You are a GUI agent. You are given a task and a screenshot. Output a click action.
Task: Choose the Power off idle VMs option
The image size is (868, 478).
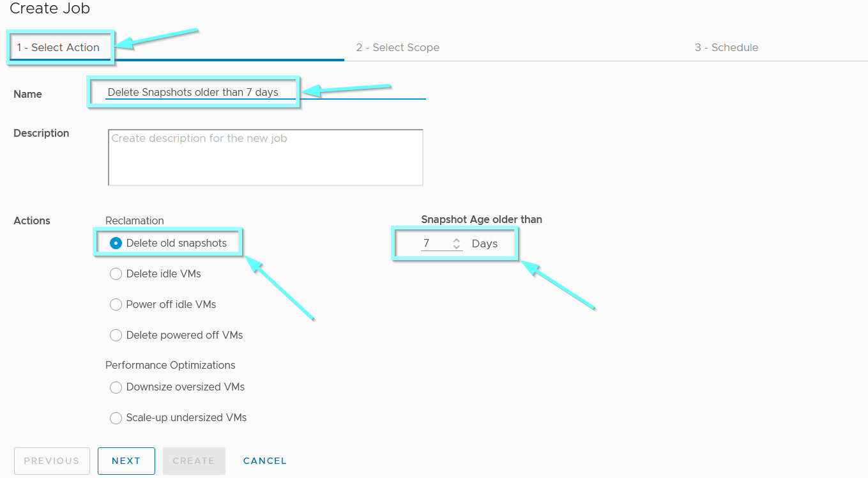click(116, 304)
